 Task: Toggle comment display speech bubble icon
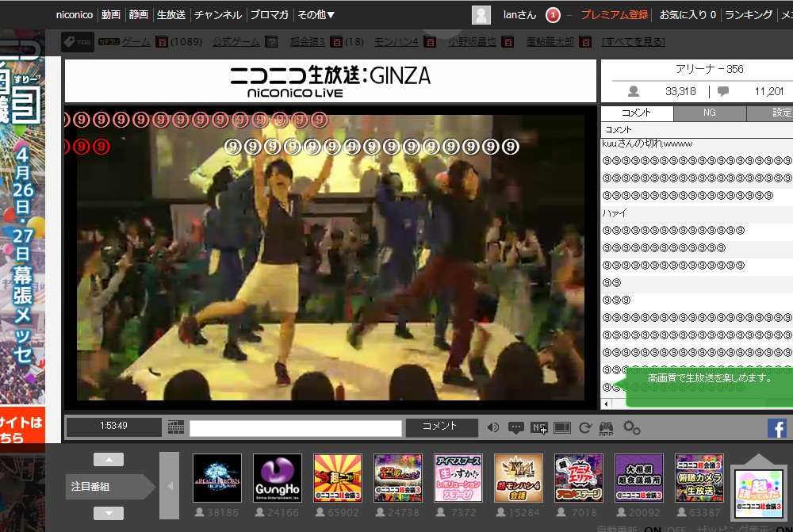(x=516, y=428)
